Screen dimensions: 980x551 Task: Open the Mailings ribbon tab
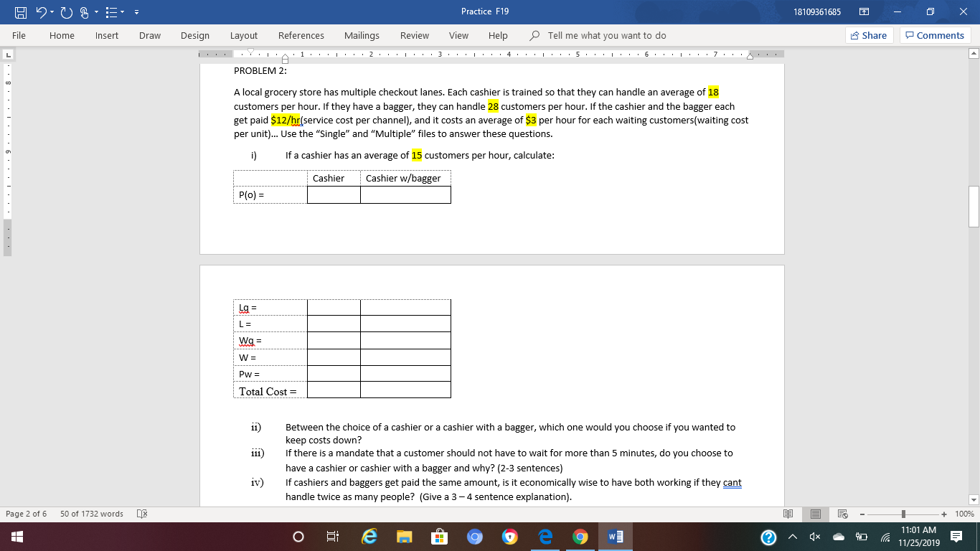(x=362, y=35)
